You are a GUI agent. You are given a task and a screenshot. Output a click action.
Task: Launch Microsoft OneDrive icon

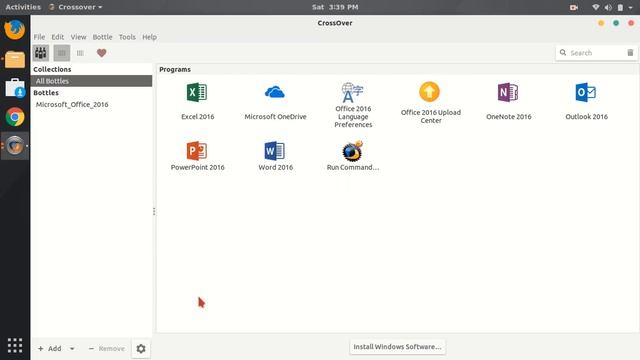point(275,93)
